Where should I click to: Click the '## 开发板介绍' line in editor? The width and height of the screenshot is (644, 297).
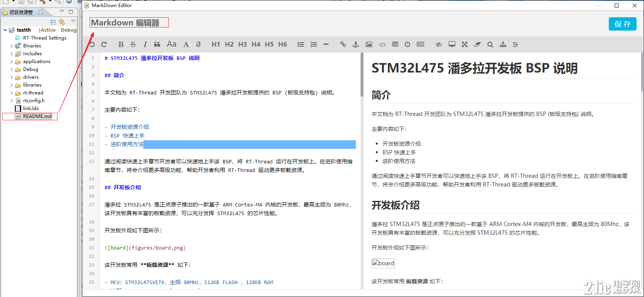pyautogui.click(x=123, y=187)
